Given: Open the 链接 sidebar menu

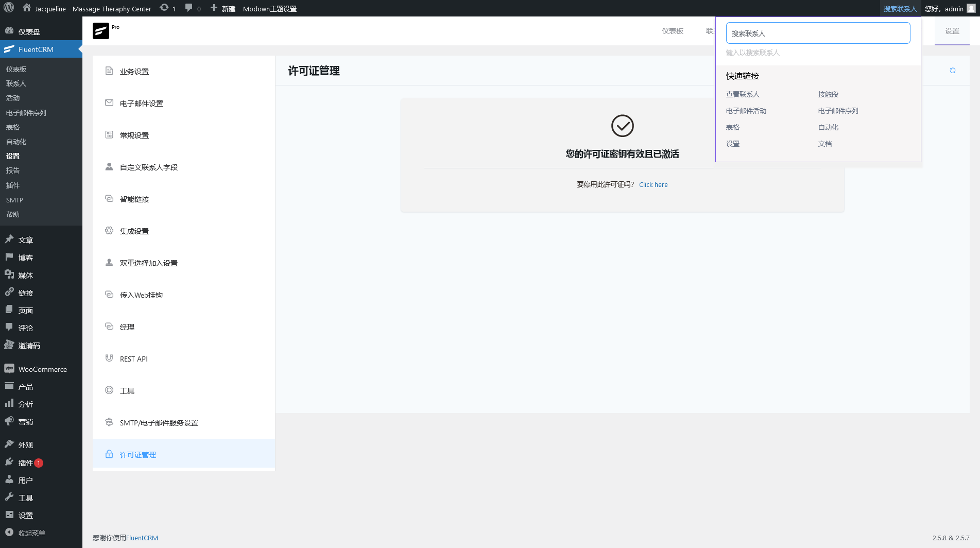Looking at the screenshot, I should coord(41,293).
